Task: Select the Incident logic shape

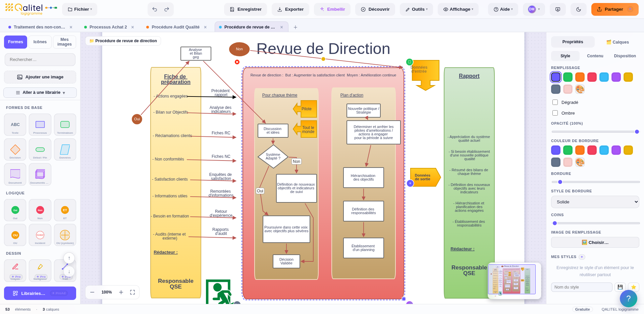Action: pyautogui.click(x=40, y=235)
